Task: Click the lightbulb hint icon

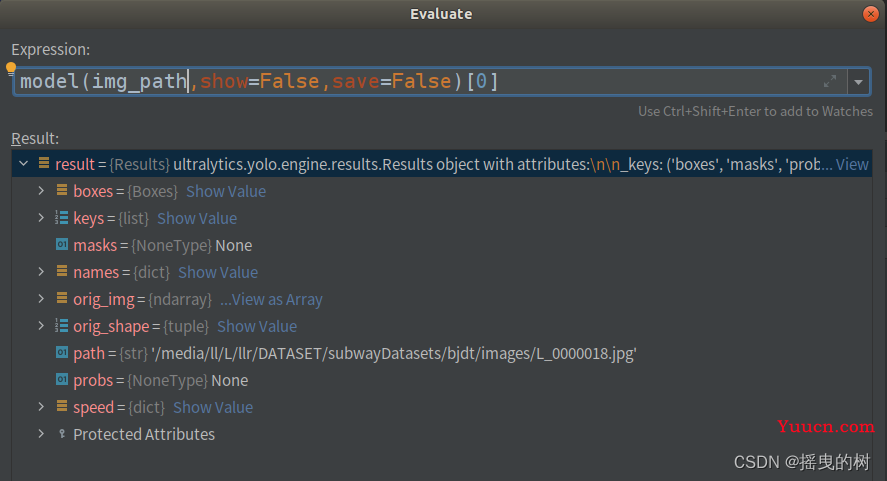Action: tap(11, 68)
